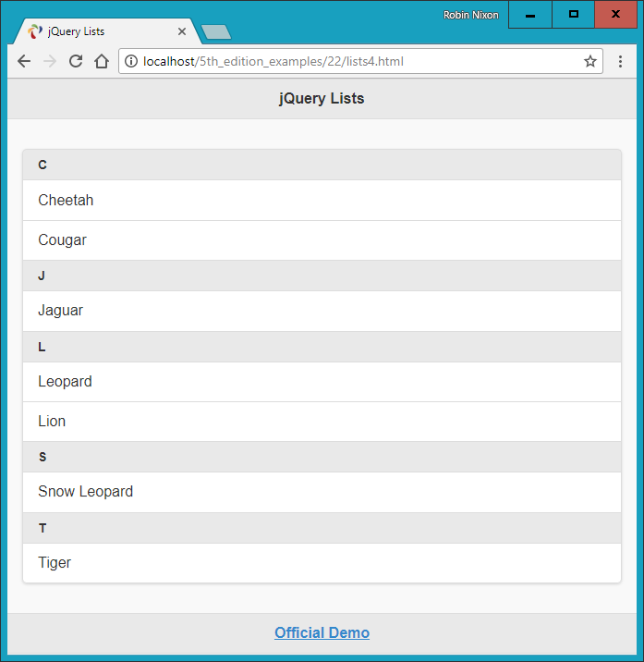Minimize the browser window

[x=530, y=15]
